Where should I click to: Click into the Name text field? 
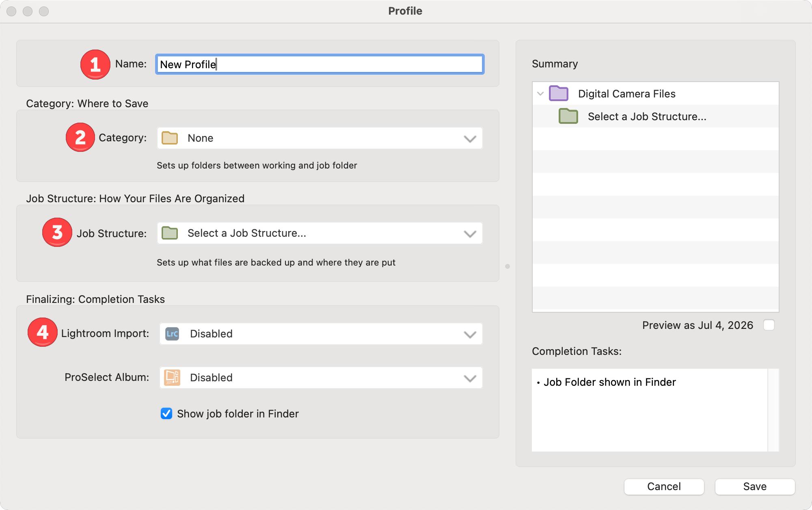(x=320, y=65)
